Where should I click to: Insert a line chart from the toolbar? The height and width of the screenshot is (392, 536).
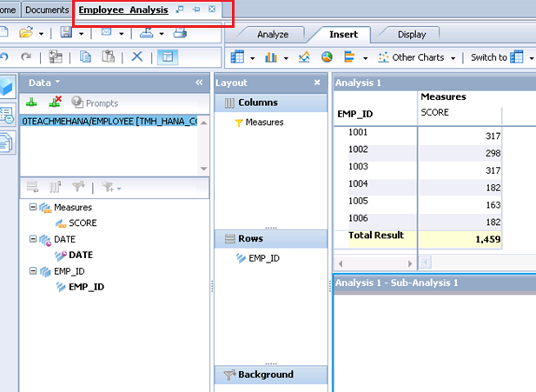pyautogui.click(x=305, y=57)
